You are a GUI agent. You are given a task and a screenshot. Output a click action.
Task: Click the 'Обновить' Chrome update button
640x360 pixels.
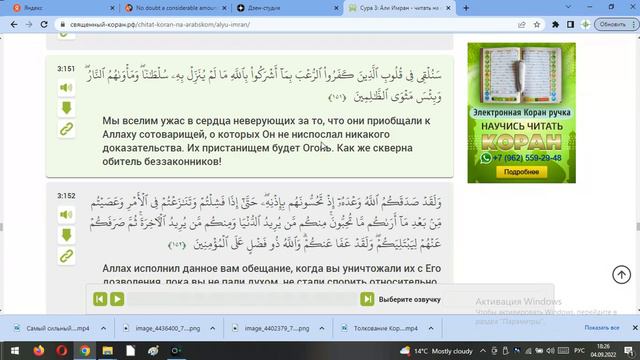(615, 24)
